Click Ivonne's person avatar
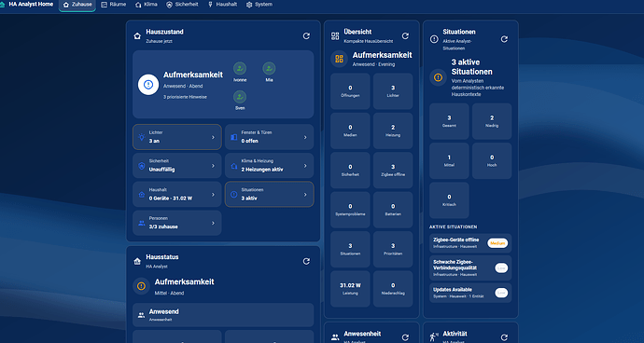Viewport: 644px width, 343px height. point(240,68)
